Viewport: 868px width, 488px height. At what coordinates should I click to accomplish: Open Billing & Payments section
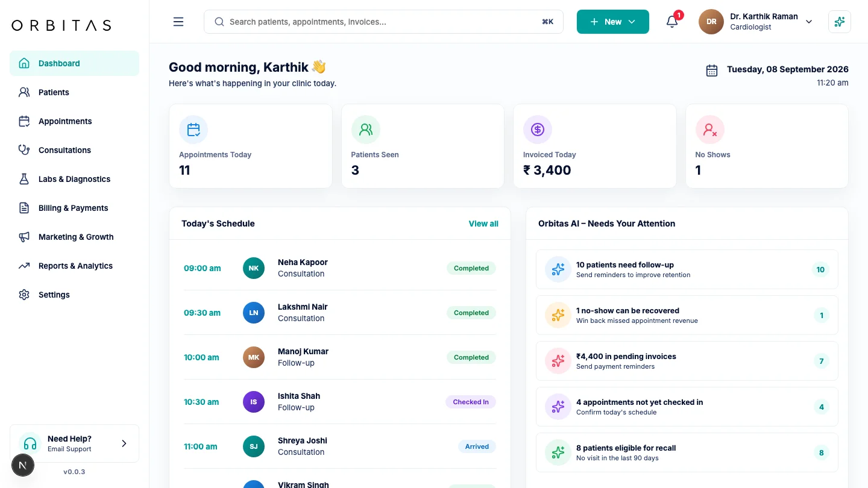point(74,208)
